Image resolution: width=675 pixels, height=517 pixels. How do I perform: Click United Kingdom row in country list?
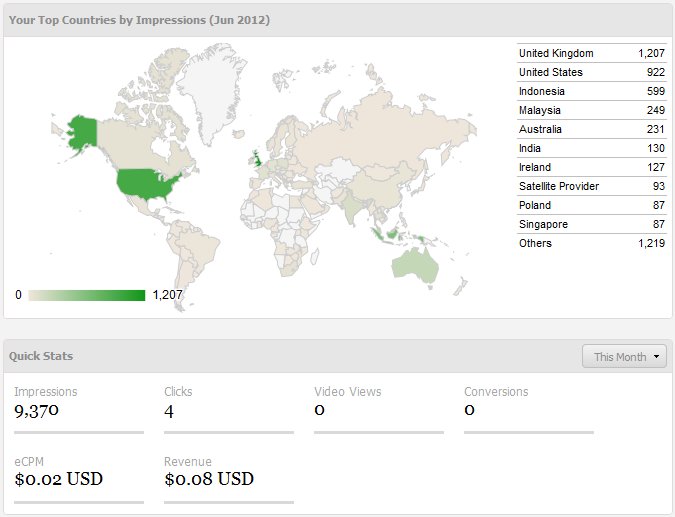[591, 53]
